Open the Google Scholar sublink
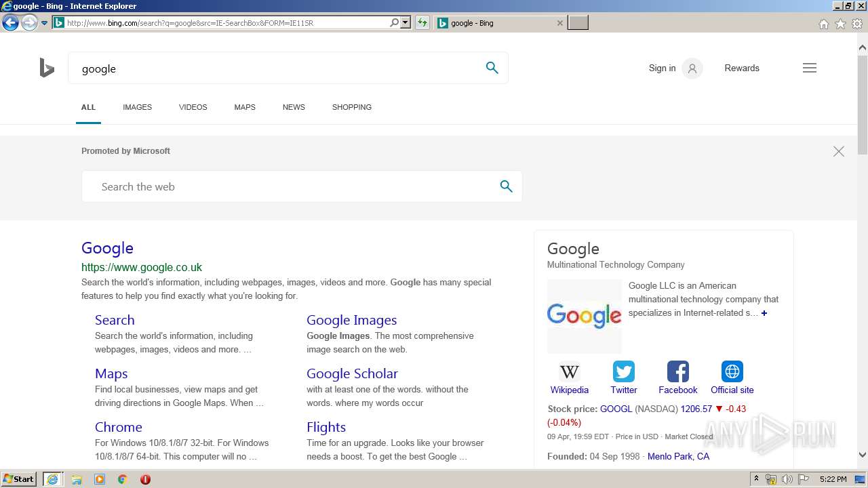The width and height of the screenshot is (868, 488). tap(352, 373)
